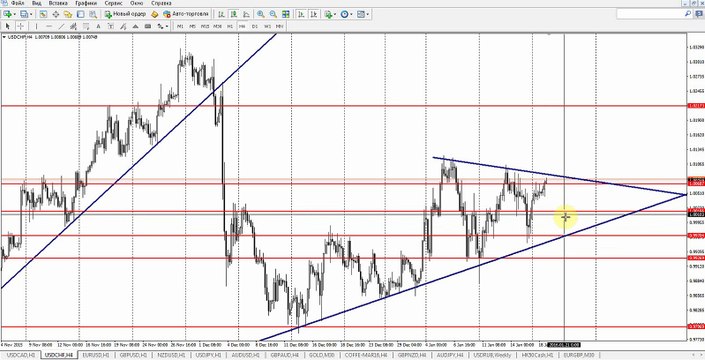
Task: Switch to candlestick chart type
Action: (233, 14)
